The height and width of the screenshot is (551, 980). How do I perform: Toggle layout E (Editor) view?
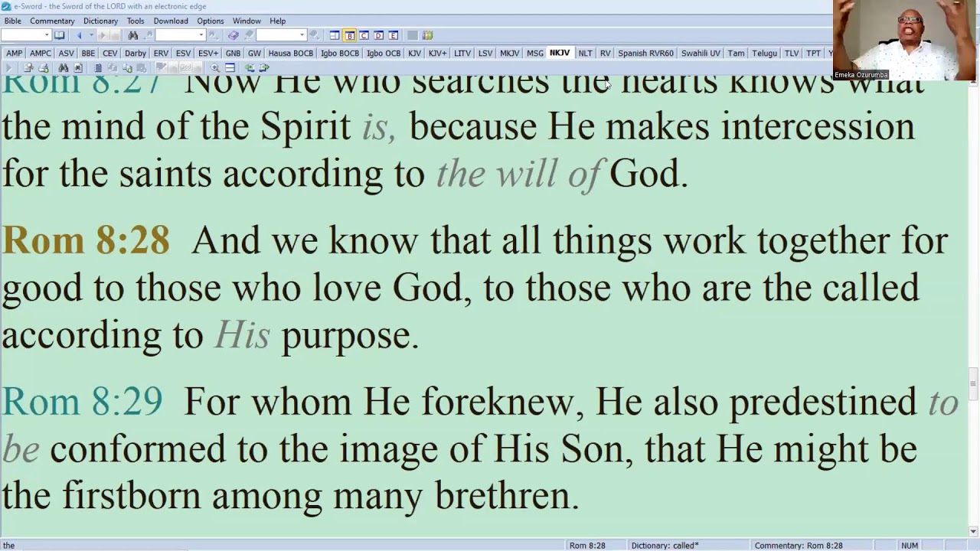click(x=393, y=35)
